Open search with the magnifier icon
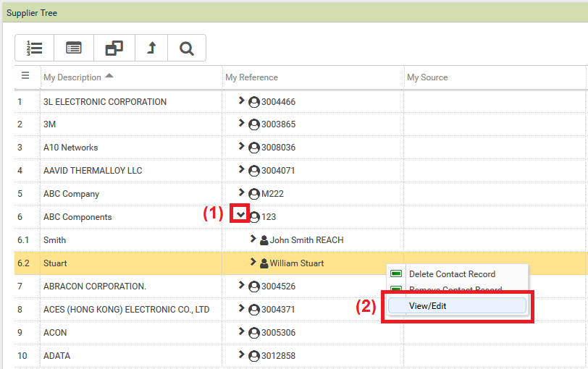 pyautogui.click(x=187, y=48)
